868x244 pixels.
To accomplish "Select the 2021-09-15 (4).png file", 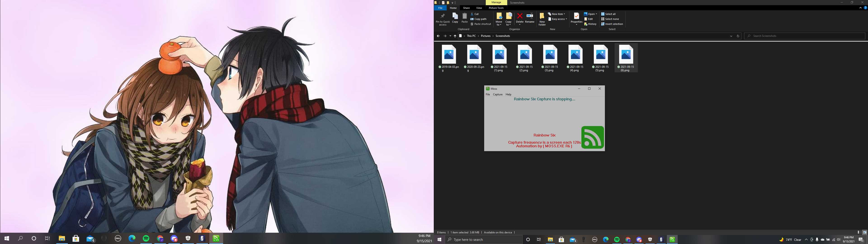I will (575, 58).
